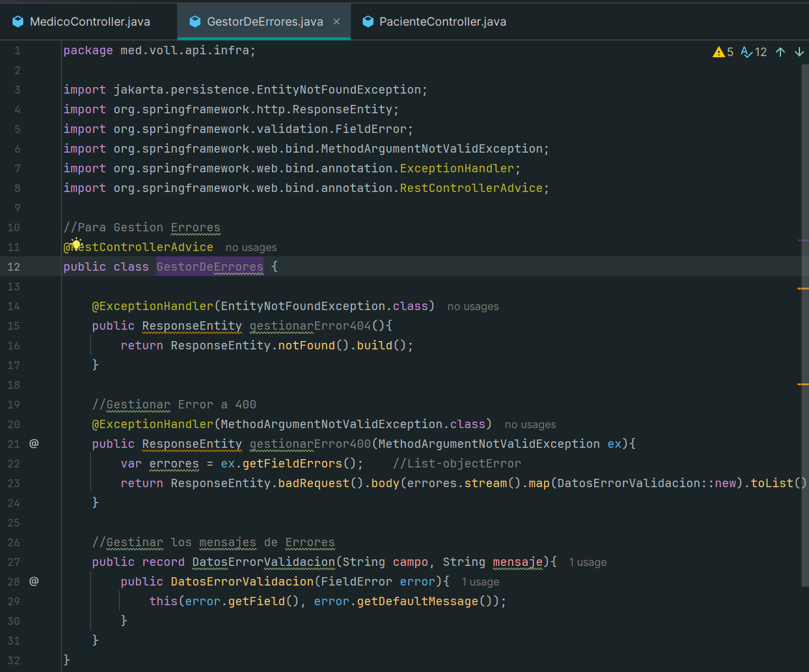Screen dimensions: 809x672
Task: Click the yellow lightbulb quick-fix icon
Action: (76, 244)
